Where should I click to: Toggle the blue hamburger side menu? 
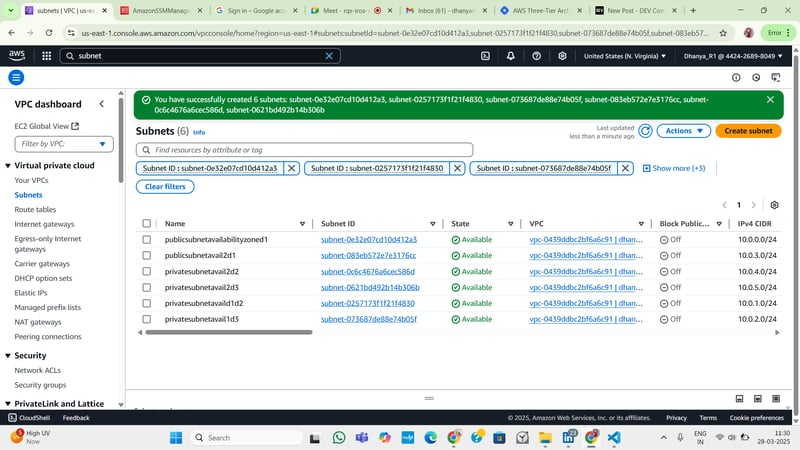[16, 78]
